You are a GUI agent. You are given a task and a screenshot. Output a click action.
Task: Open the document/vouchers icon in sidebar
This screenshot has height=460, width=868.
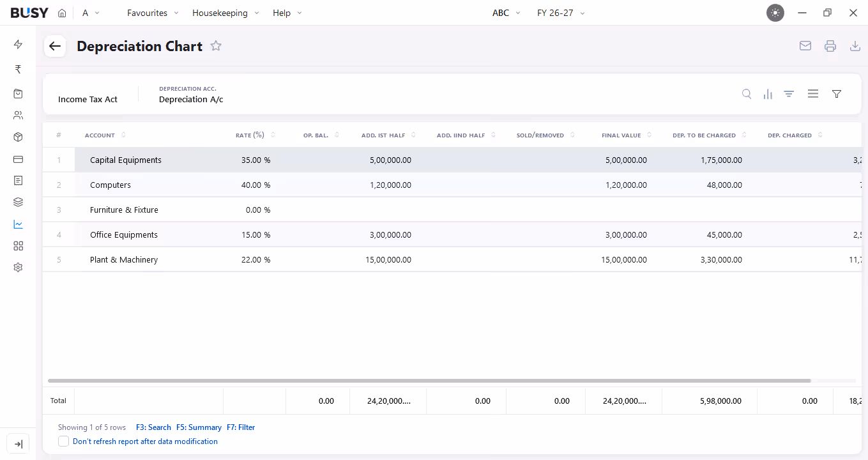pyautogui.click(x=18, y=181)
